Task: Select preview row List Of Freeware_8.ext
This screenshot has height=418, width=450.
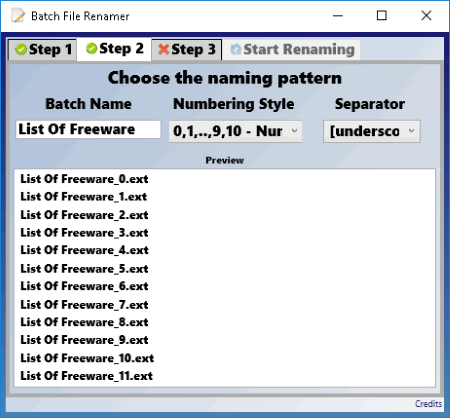Action: click(84, 322)
